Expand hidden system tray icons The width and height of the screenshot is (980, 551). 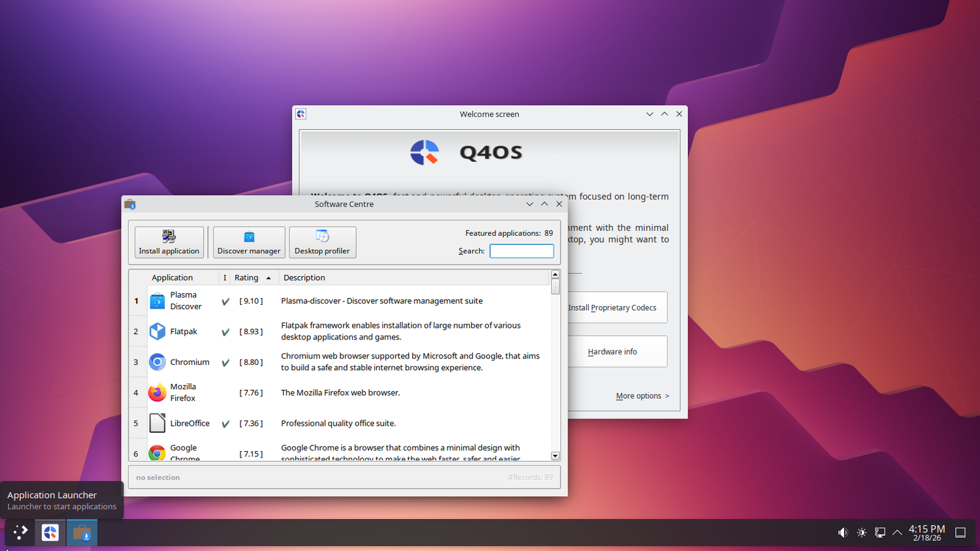[x=897, y=533]
